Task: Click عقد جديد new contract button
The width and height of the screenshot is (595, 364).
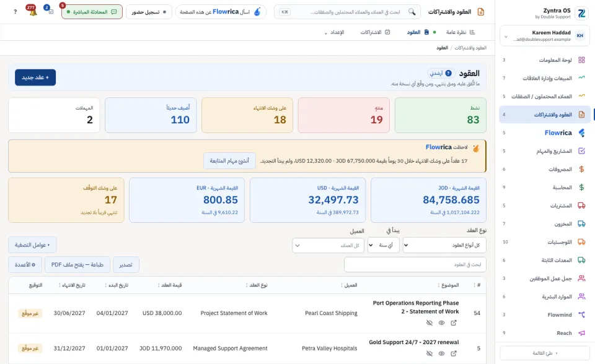Action: (x=35, y=77)
